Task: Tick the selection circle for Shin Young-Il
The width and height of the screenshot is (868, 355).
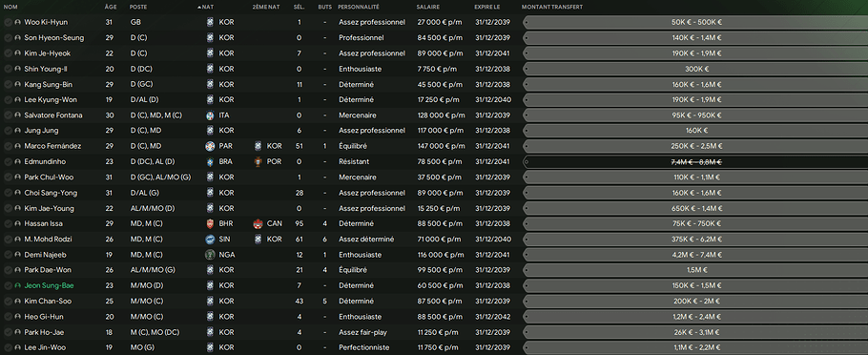Action: 8,70
